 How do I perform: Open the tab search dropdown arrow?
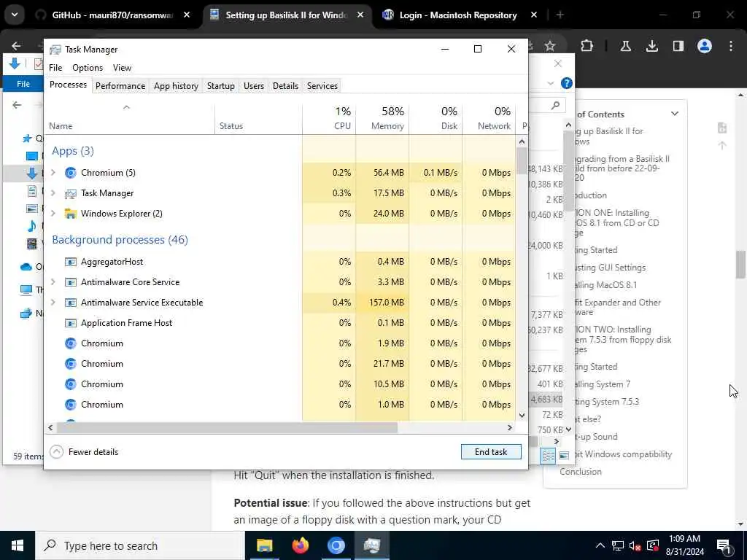click(x=15, y=15)
